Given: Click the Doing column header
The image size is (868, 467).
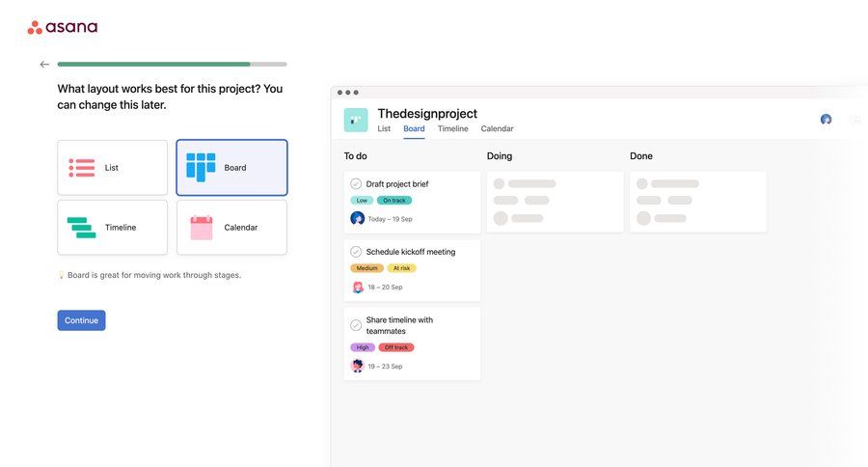Looking at the screenshot, I should tap(500, 156).
